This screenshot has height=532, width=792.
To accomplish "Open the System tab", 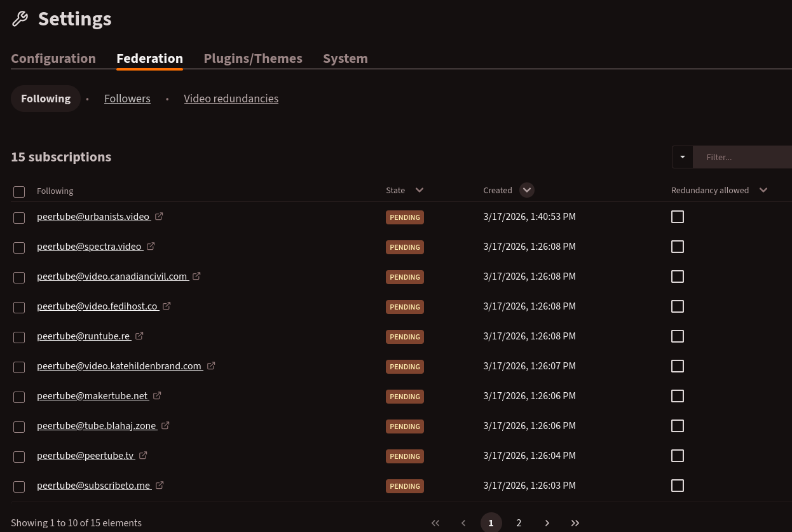I will [345, 58].
